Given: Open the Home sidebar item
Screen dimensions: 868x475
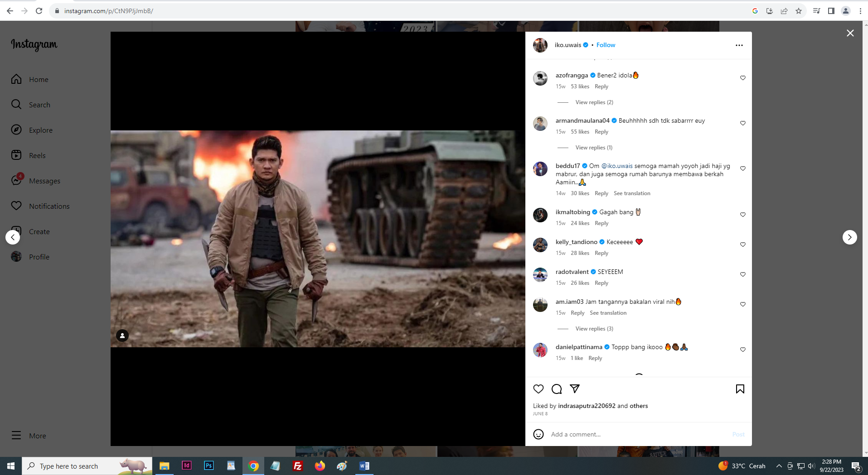Looking at the screenshot, I should [x=30, y=79].
